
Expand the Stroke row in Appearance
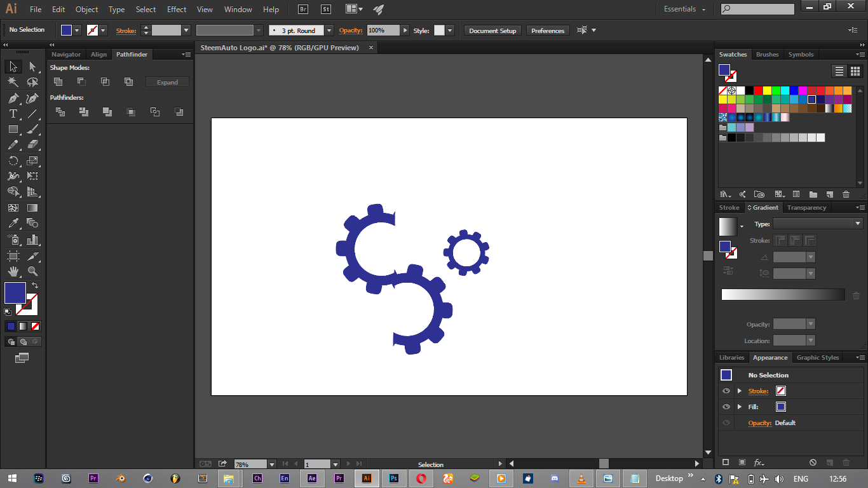pyautogui.click(x=739, y=391)
